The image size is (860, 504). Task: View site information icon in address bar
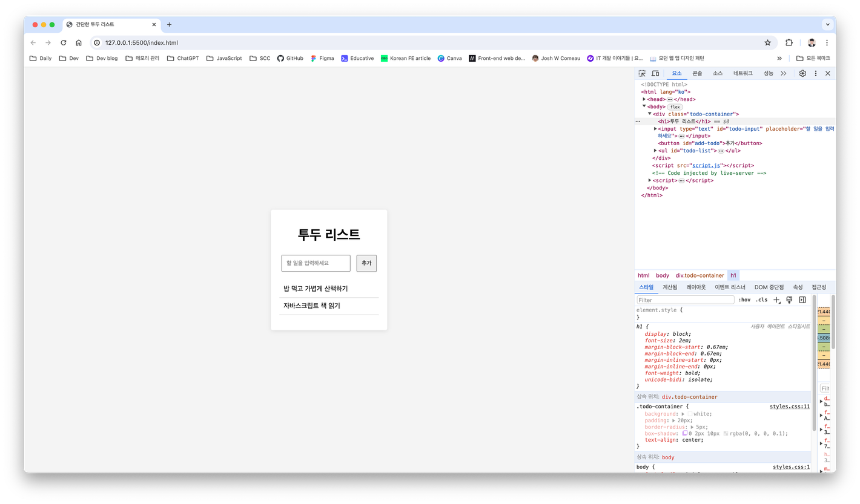[97, 43]
